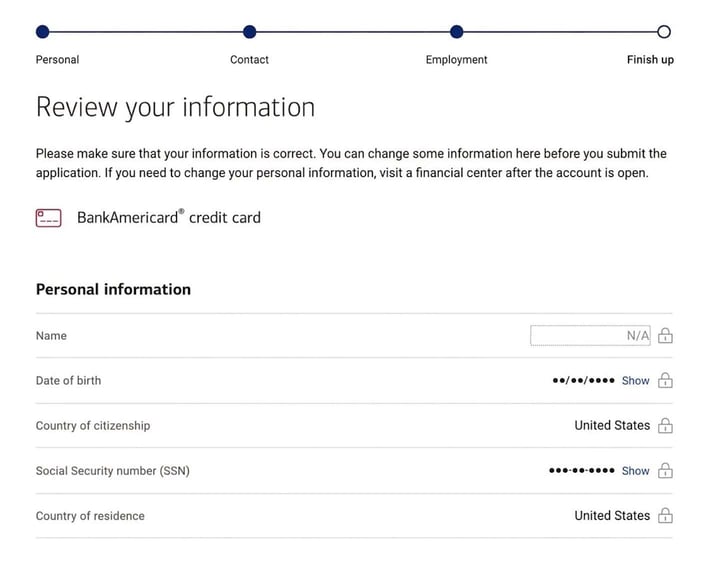The height and width of the screenshot is (575, 723).
Task: Click the masked date of birth dots
Action: coord(584,380)
